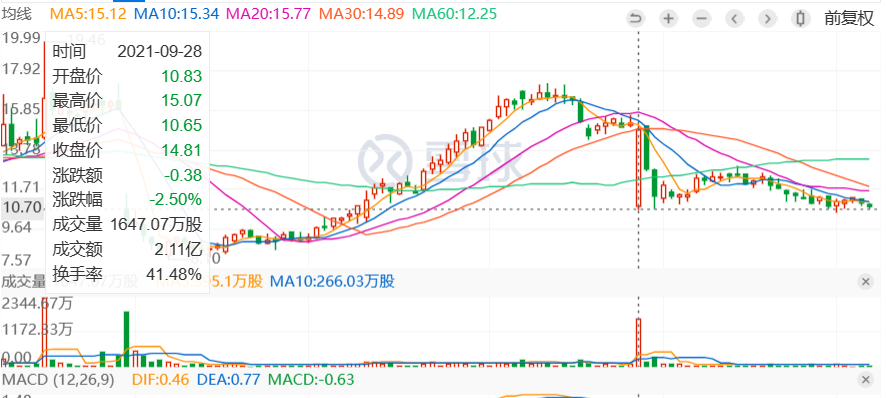Click the 成交额 2.11亿 tooltip row
Image resolution: width=886 pixels, height=398 pixels.
click(127, 249)
